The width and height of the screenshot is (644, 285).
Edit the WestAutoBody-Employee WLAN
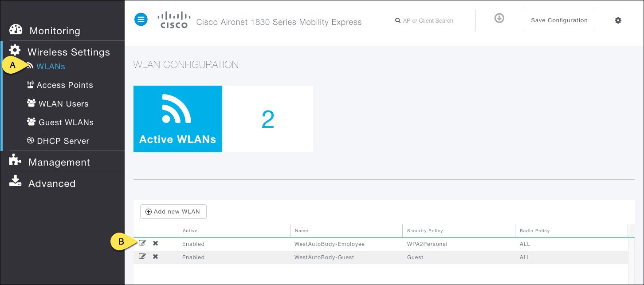[x=142, y=243]
